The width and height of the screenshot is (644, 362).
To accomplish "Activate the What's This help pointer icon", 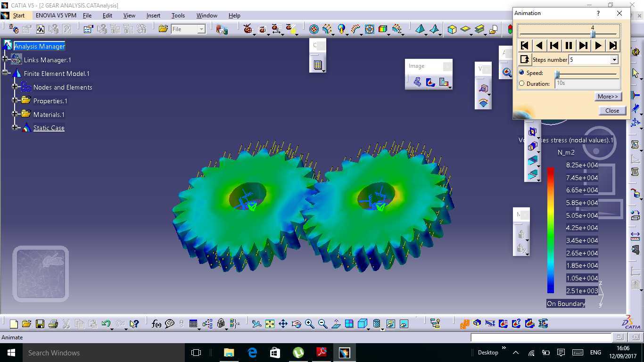I will tap(134, 324).
